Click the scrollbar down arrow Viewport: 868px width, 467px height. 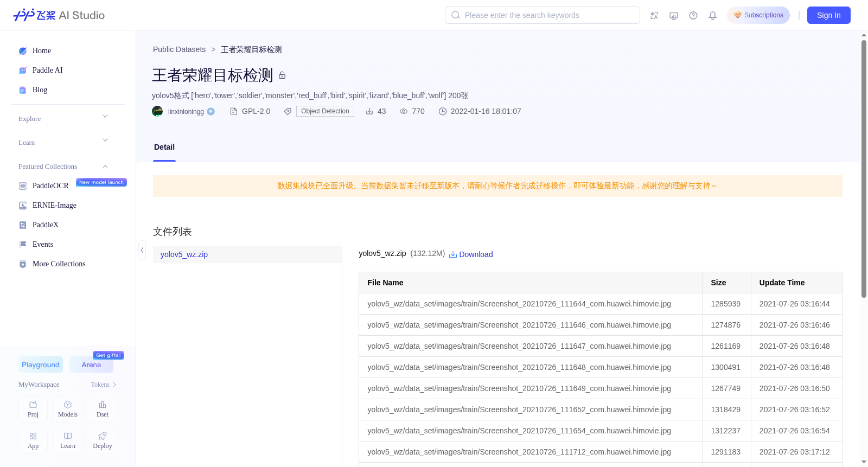tap(864, 462)
